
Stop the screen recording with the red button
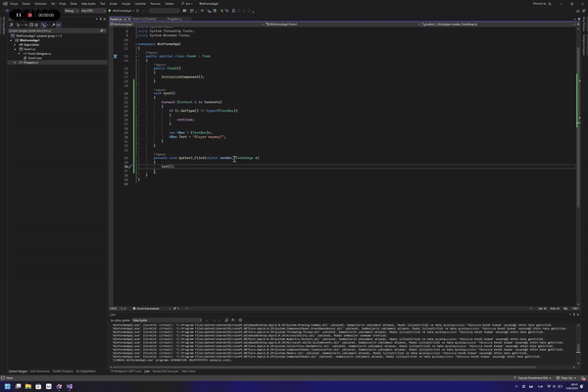30,15
